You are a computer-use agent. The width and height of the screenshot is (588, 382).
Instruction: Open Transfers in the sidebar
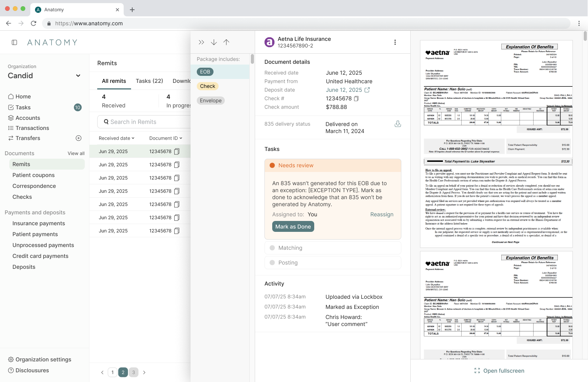[24, 138]
